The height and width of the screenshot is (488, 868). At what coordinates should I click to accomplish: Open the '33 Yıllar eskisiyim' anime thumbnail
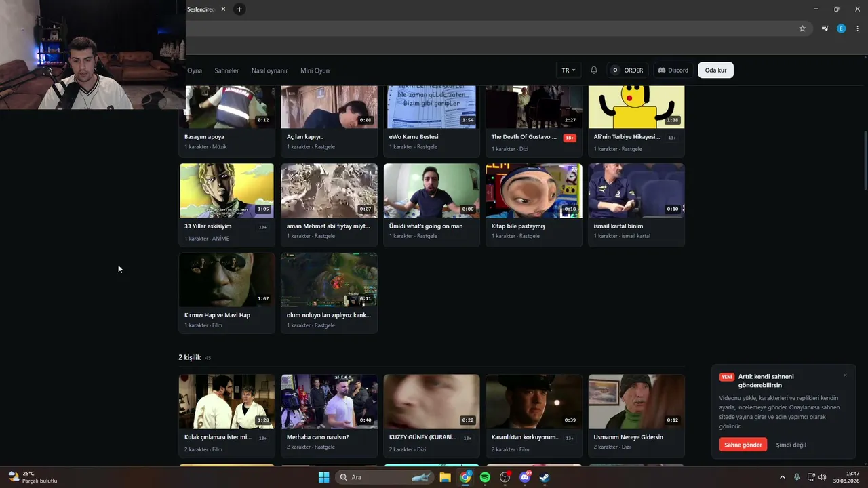coord(226,190)
